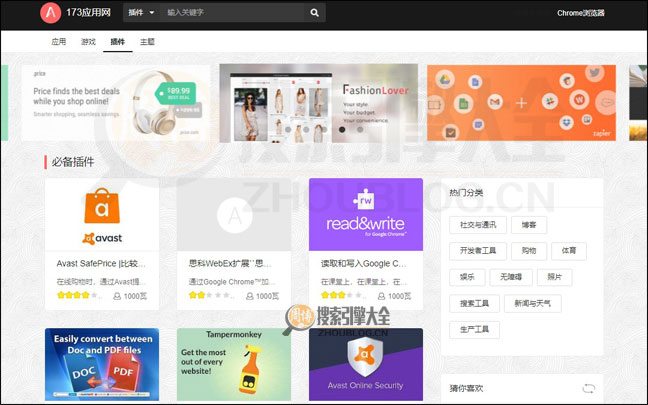Open the Avast SafePrice shopping bag icon
Viewport: 648px width, 405px height.
click(102, 206)
